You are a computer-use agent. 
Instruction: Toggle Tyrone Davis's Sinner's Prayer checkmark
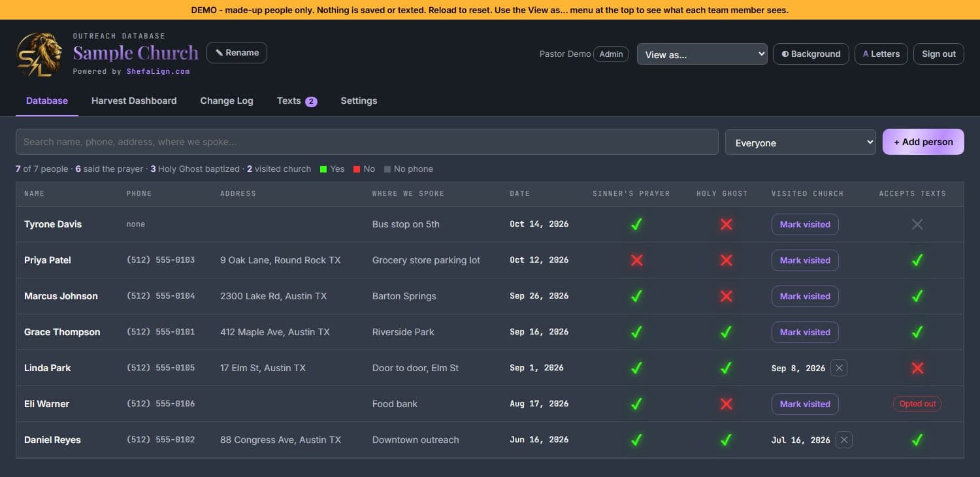tap(636, 224)
